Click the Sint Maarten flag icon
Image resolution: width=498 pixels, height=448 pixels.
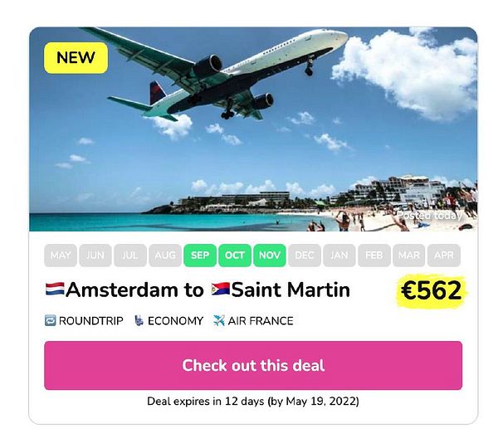click(221, 290)
